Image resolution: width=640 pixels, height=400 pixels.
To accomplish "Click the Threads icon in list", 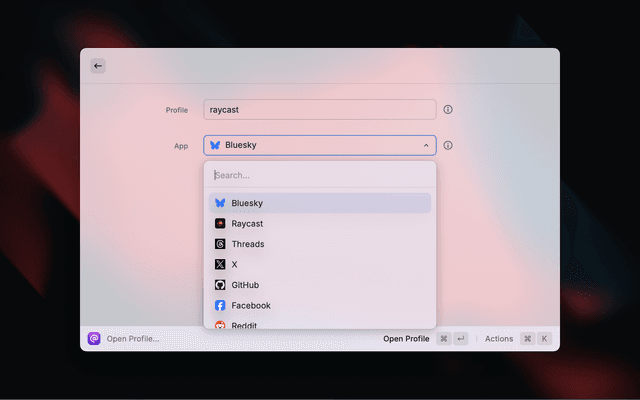I will tap(220, 244).
